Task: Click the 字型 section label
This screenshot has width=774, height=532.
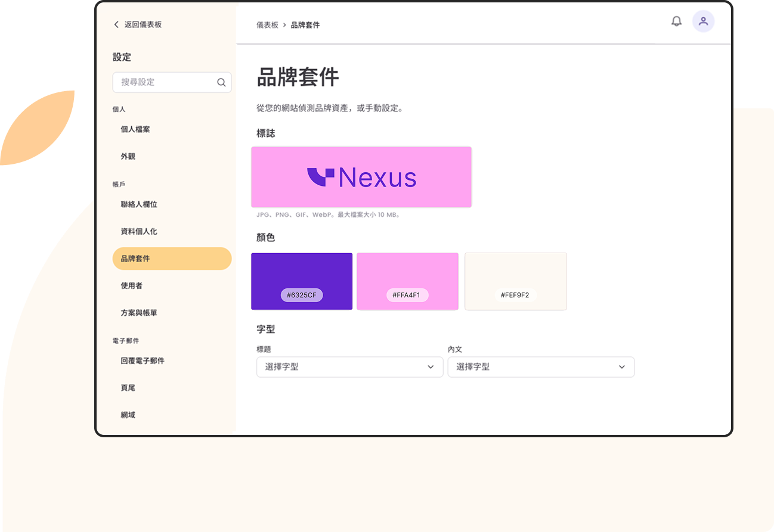Action: pyautogui.click(x=265, y=329)
